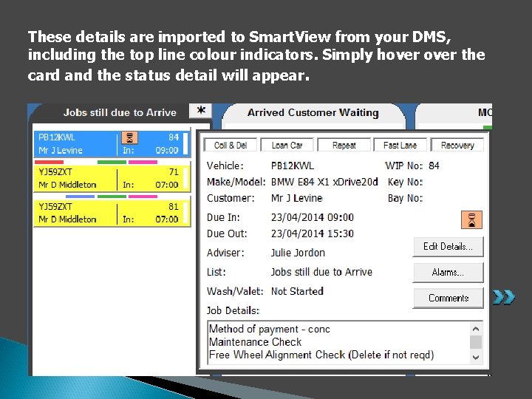Click the 09:00 time on PB12KWL card

pyautogui.click(x=166, y=150)
